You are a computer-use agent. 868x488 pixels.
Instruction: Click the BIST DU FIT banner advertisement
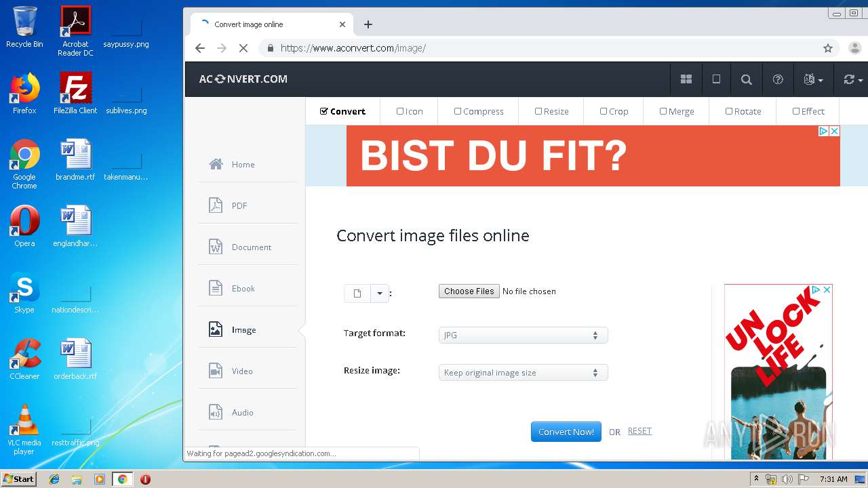pos(593,156)
